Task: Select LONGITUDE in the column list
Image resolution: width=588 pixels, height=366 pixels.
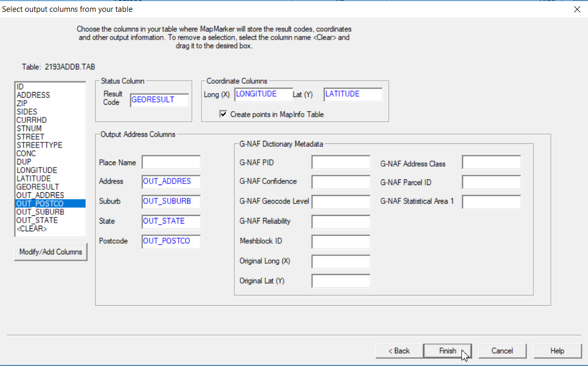Action: point(50,170)
